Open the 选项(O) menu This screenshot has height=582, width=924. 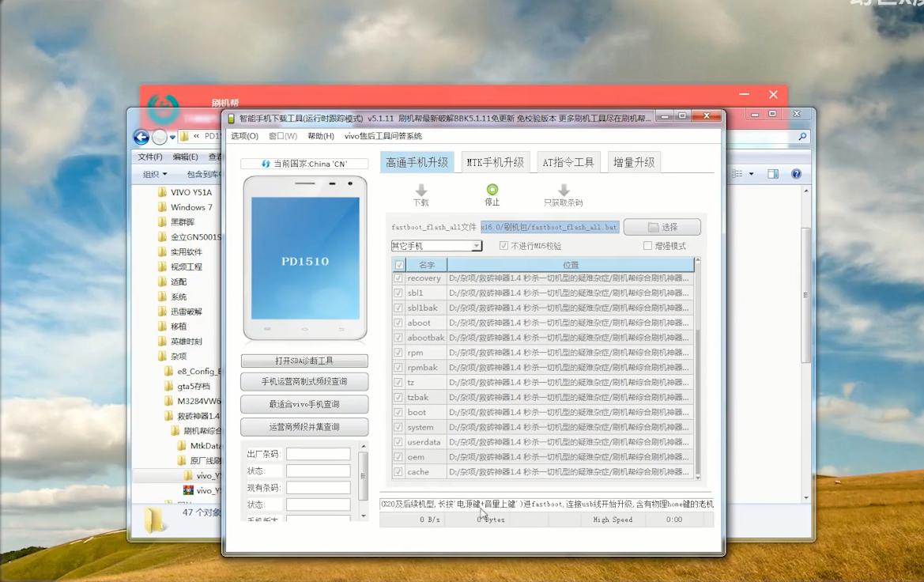point(244,136)
